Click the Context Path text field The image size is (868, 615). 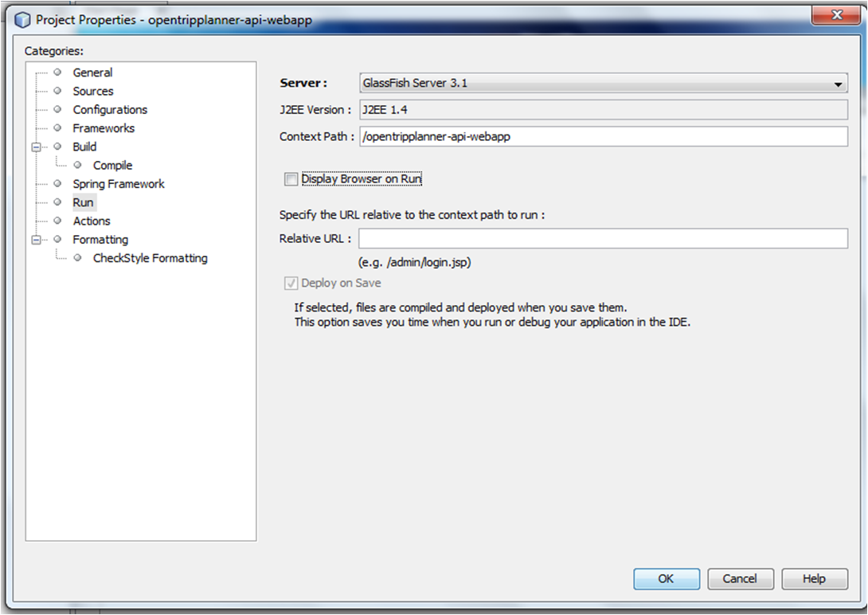point(603,136)
